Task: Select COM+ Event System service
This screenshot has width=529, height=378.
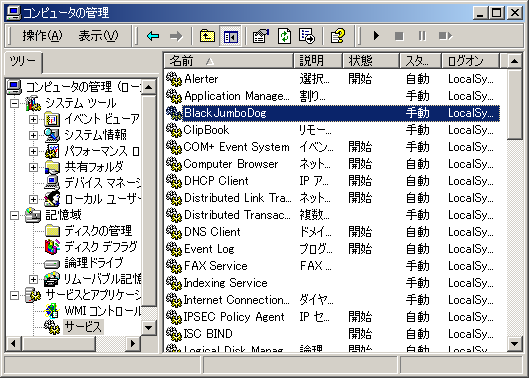Action: (332, 147)
